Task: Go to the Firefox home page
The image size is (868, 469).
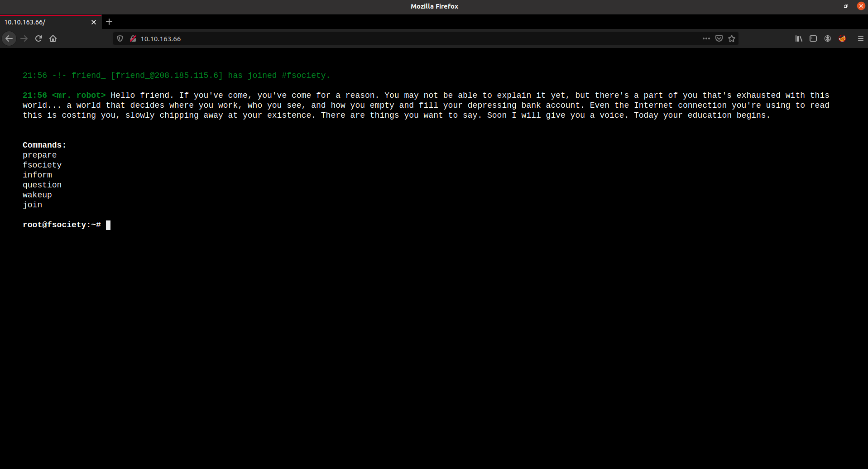Action: pyautogui.click(x=53, y=39)
